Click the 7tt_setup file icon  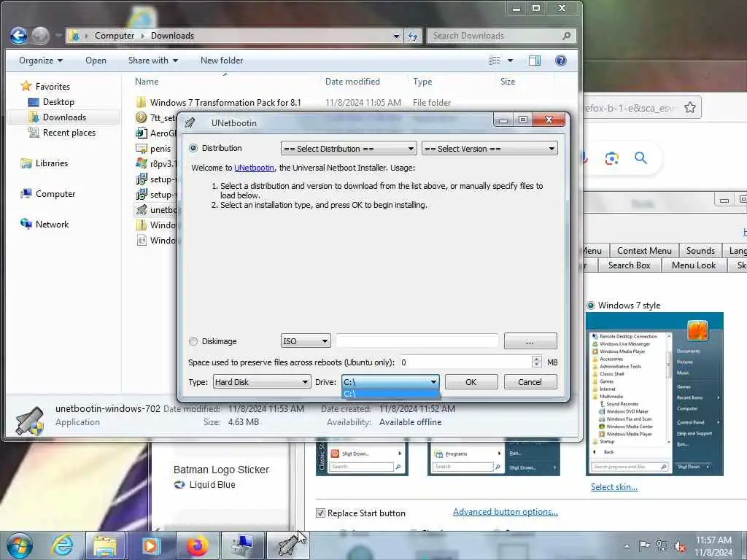click(x=141, y=117)
